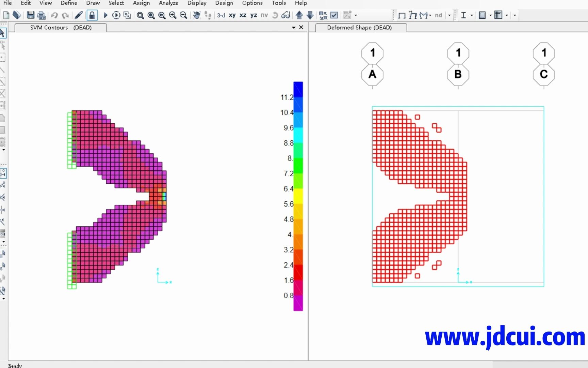Close the SVM Contours window
The image size is (588, 368).
click(301, 27)
